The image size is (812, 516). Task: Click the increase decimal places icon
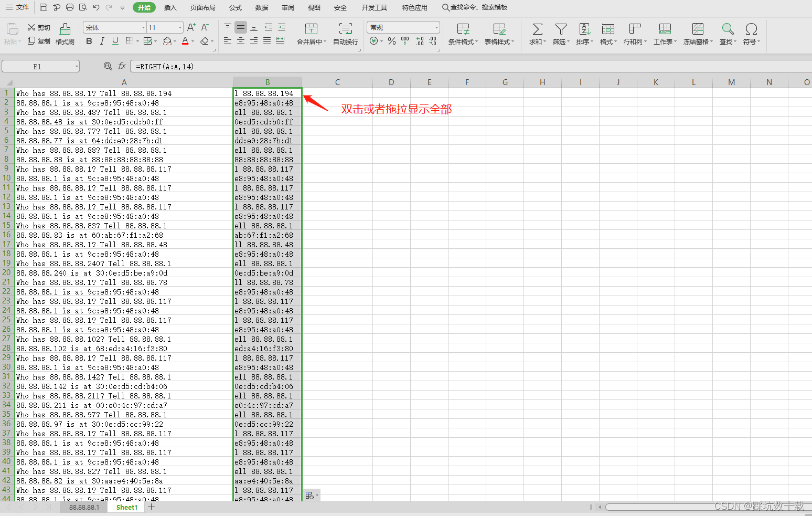pos(420,41)
